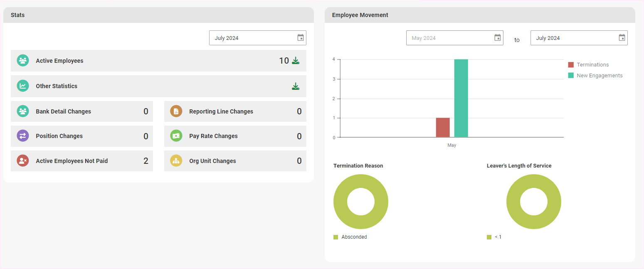
Task: Click the Position Changes arrows icon
Action: pos(23,136)
